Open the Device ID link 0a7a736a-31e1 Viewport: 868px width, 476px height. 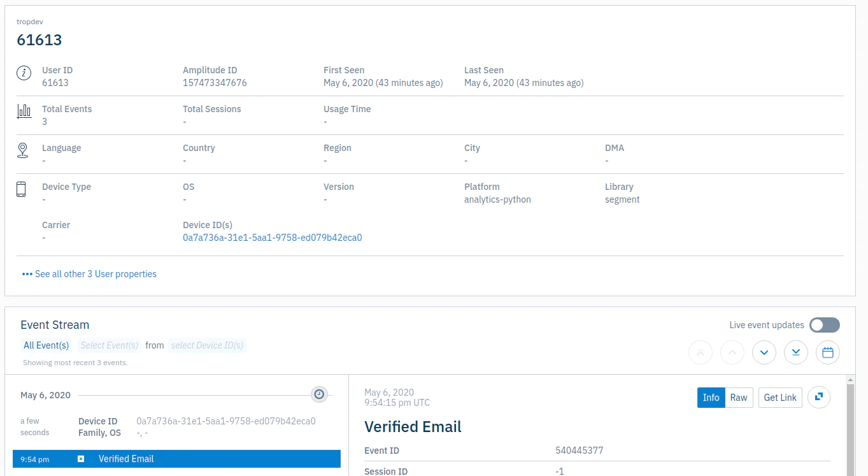pyautogui.click(x=272, y=238)
